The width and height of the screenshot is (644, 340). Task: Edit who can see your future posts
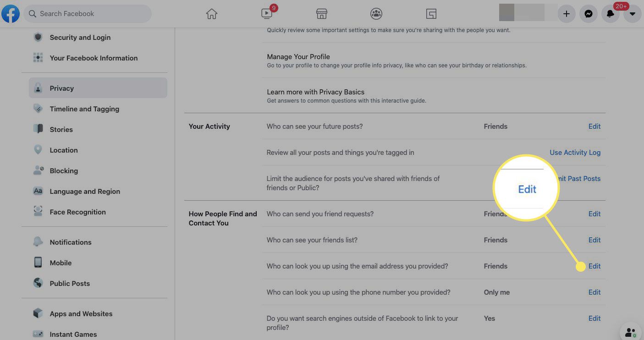[594, 126]
